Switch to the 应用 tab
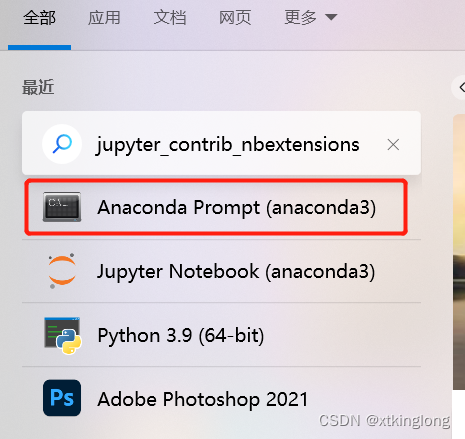The width and height of the screenshot is (465, 439). pyautogui.click(x=104, y=18)
